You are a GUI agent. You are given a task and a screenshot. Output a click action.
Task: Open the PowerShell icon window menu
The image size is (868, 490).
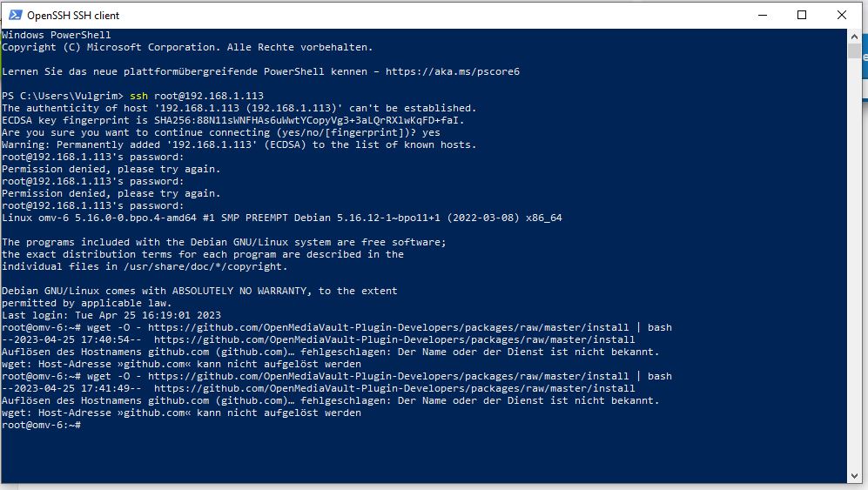point(16,15)
